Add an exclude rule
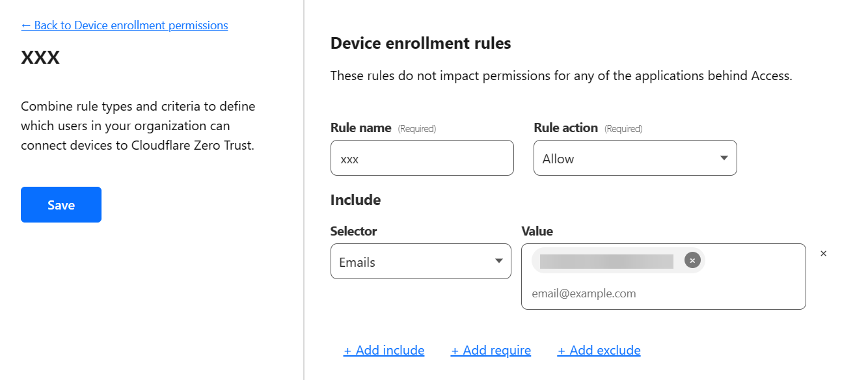868x380 pixels. tap(599, 351)
